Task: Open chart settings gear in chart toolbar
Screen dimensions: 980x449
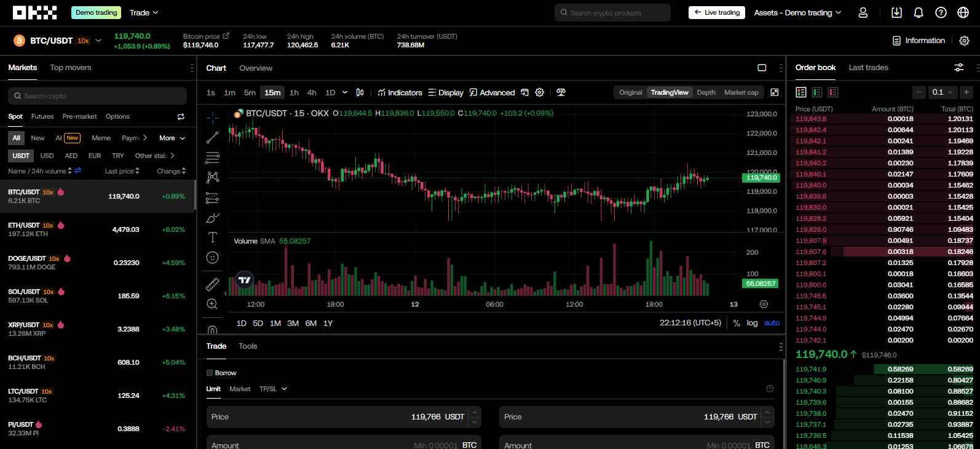Action: pyautogui.click(x=540, y=92)
